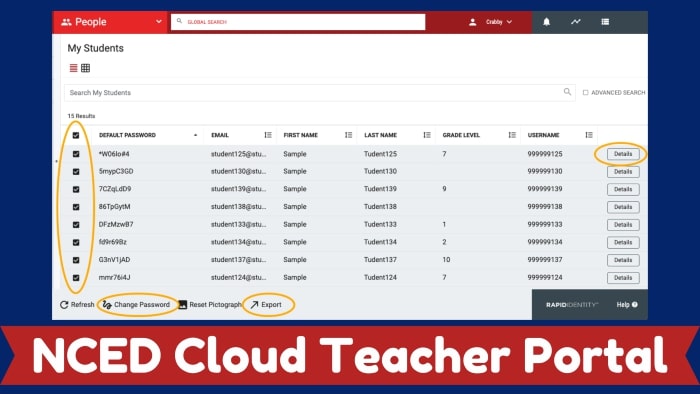Open Email column options icon
The width and height of the screenshot is (700, 394).
[268, 135]
